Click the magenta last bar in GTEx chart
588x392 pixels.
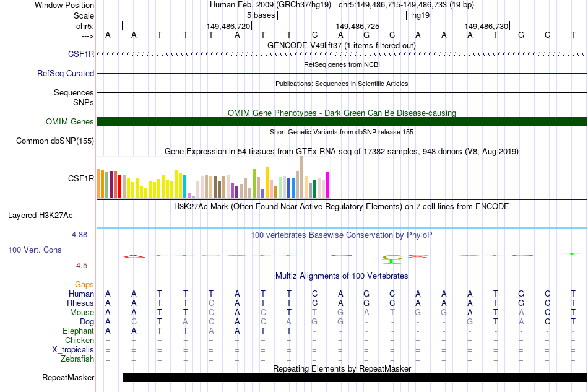328,185
